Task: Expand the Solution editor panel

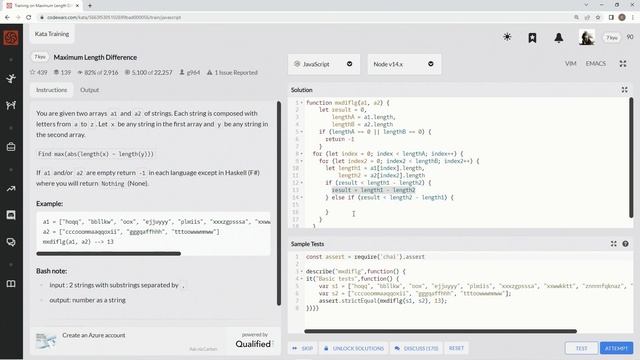Action: (x=624, y=89)
